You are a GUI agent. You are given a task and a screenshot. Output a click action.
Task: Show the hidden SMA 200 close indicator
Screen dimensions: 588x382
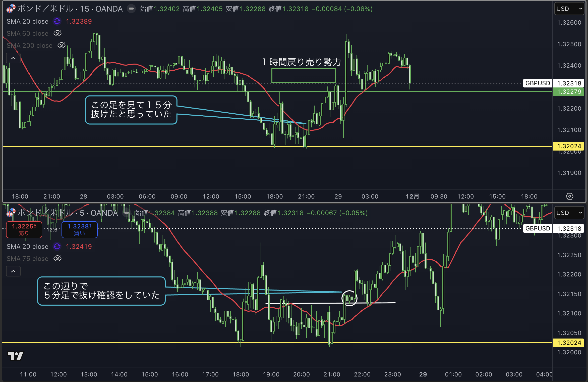(x=62, y=45)
